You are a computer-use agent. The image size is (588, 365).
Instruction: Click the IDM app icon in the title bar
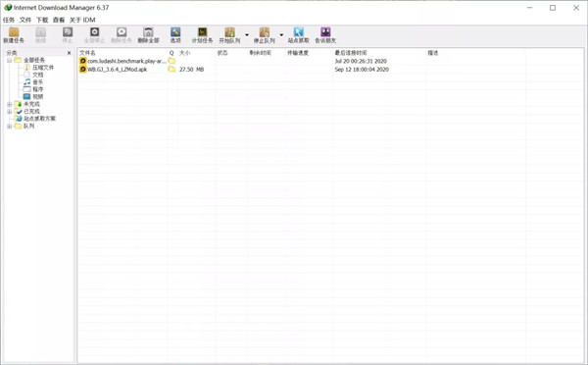point(8,7)
